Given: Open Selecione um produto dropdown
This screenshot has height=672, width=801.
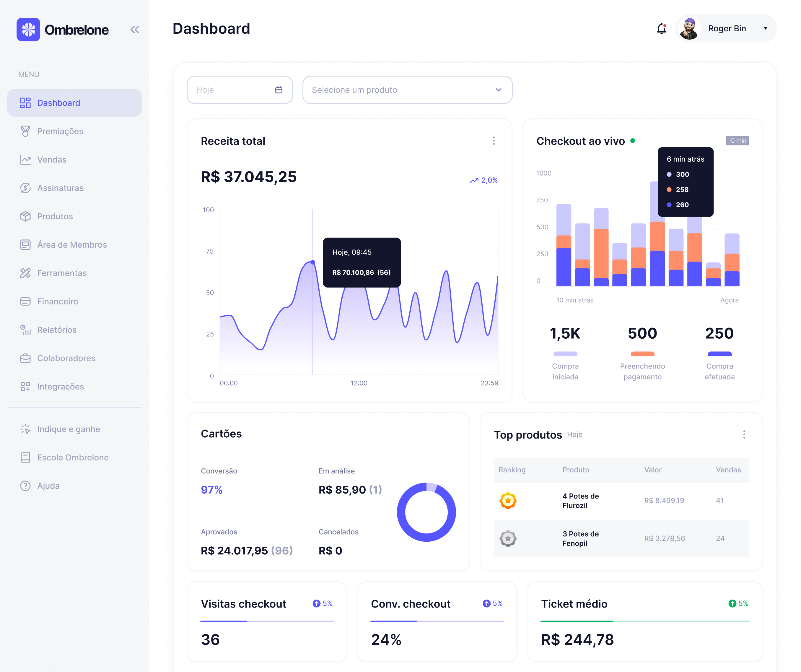Looking at the screenshot, I should tap(407, 90).
